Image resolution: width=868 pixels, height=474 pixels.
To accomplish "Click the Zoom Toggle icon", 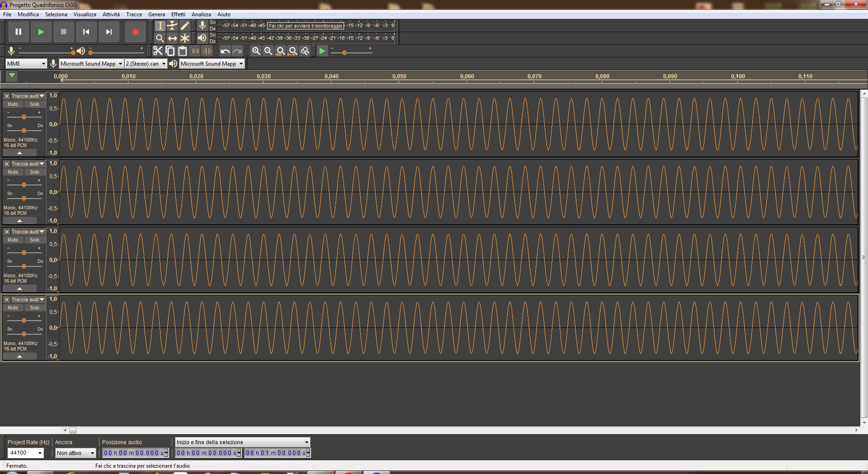I will tap(305, 51).
